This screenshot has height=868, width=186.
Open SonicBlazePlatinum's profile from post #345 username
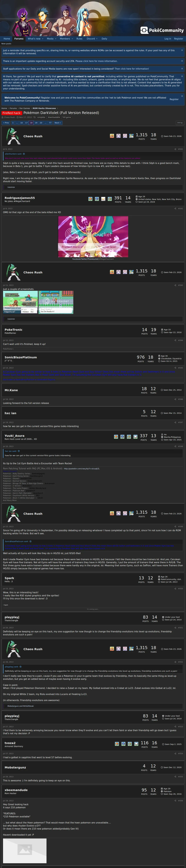click(21, 357)
